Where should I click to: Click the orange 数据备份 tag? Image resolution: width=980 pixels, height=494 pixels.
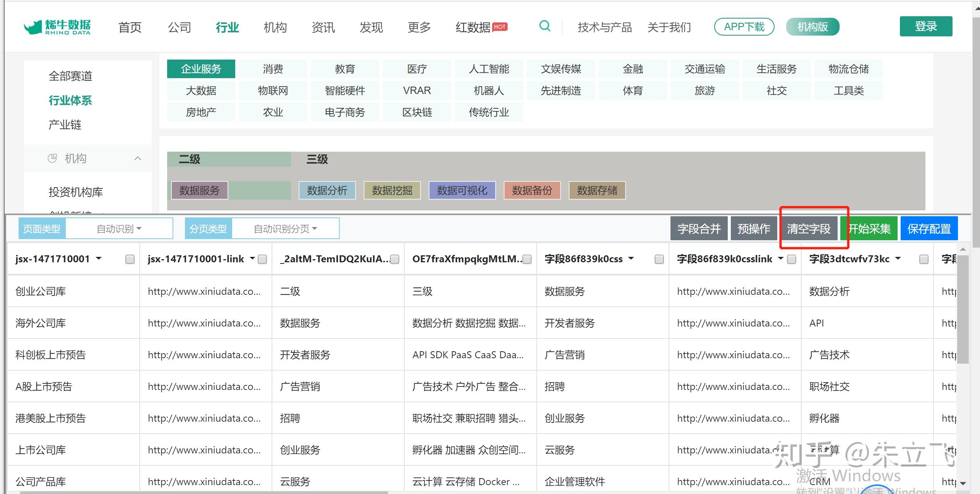click(x=532, y=190)
